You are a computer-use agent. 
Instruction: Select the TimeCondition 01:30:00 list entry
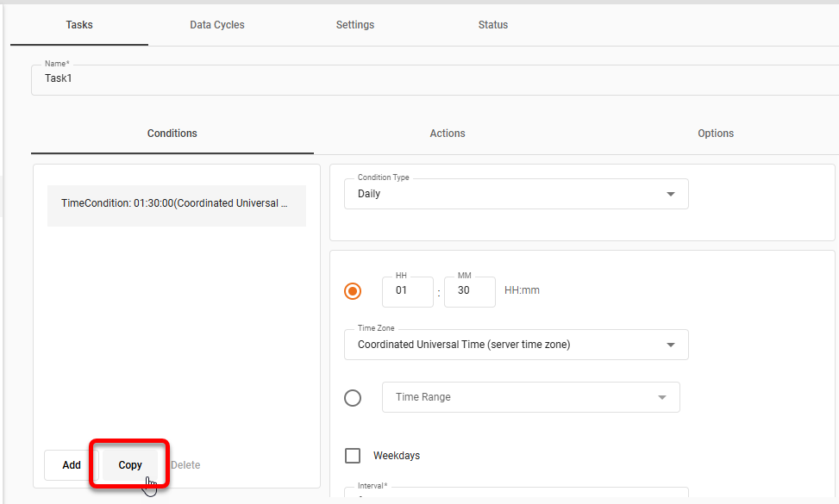pos(176,204)
